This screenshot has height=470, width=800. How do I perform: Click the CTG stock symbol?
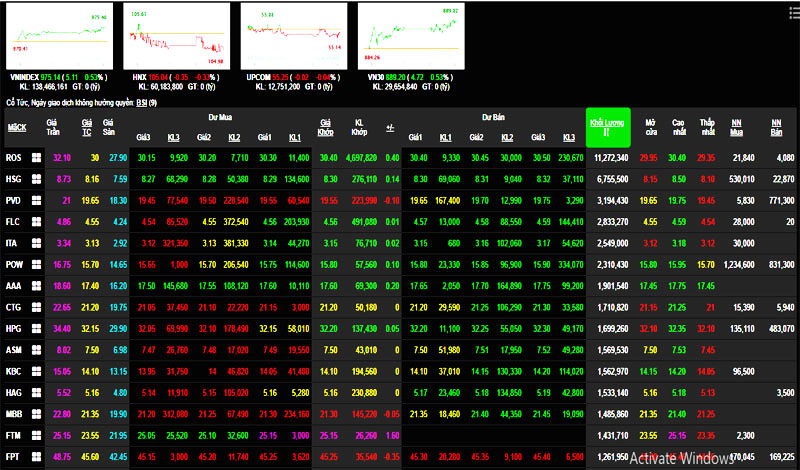pyautogui.click(x=16, y=306)
